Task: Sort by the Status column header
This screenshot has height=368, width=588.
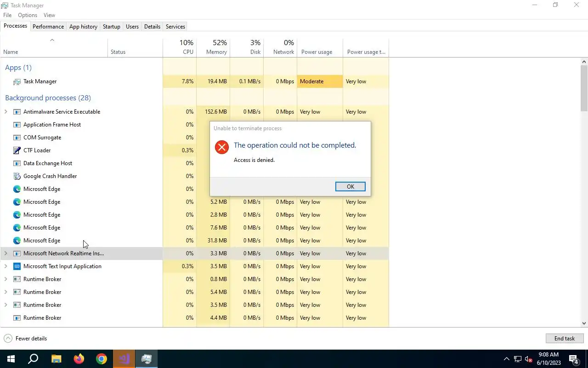Action: tap(135, 47)
